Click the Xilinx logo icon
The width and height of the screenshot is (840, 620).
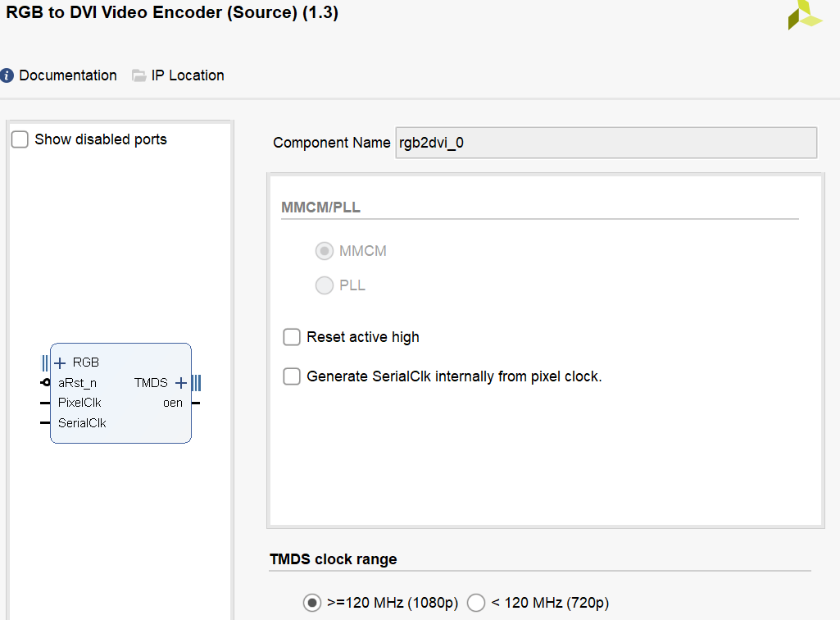tap(804, 15)
